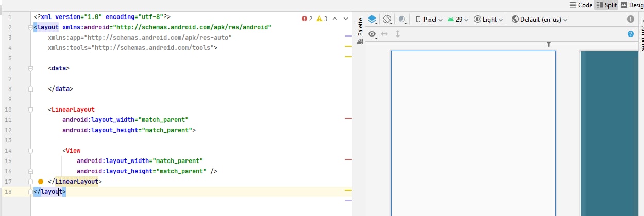Go to next highlighted error arrow

point(345,19)
